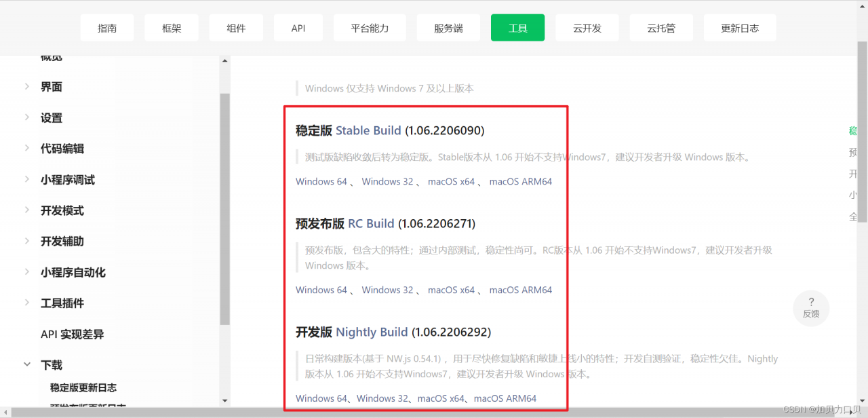Open 开发辅助 in the sidebar
The image size is (868, 418).
[62, 242]
